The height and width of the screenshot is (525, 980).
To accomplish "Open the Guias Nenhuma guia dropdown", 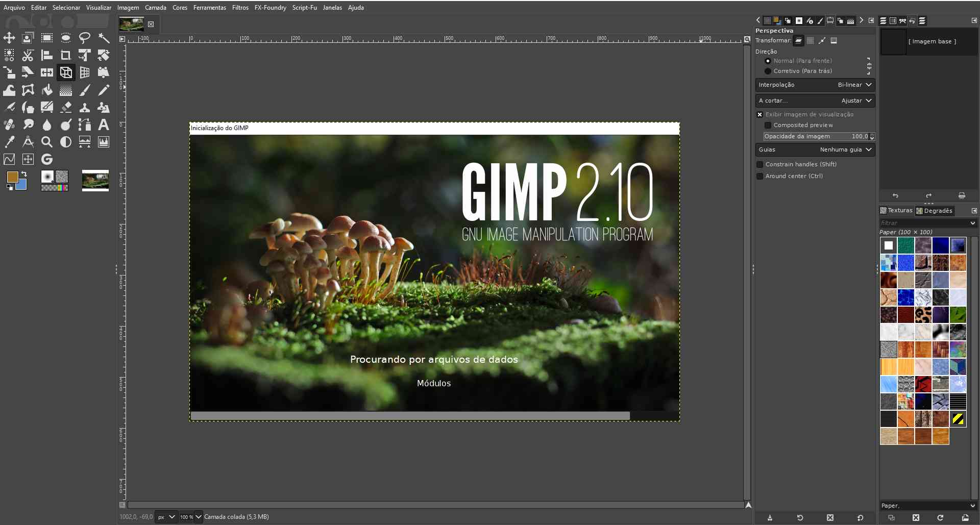I will pyautogui.click(x=815, y=149).
